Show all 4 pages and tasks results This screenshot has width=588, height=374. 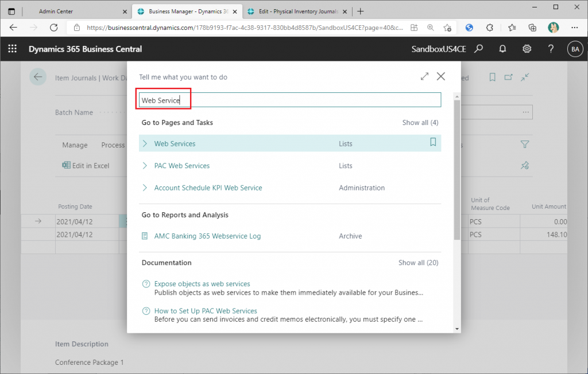[x=420, y=123]
